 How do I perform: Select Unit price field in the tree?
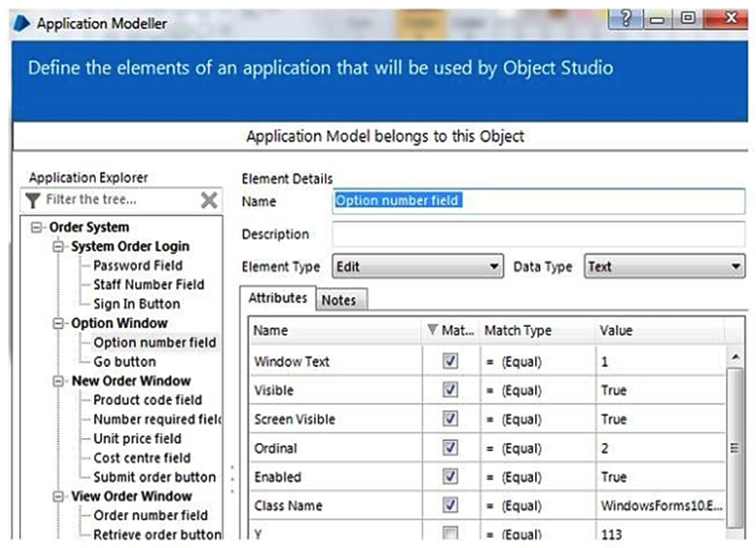[138, 439]
